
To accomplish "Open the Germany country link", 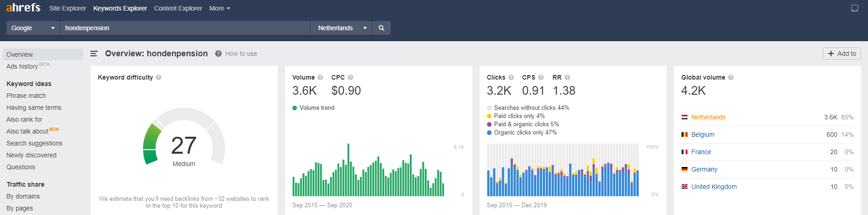I will [704, 169].
